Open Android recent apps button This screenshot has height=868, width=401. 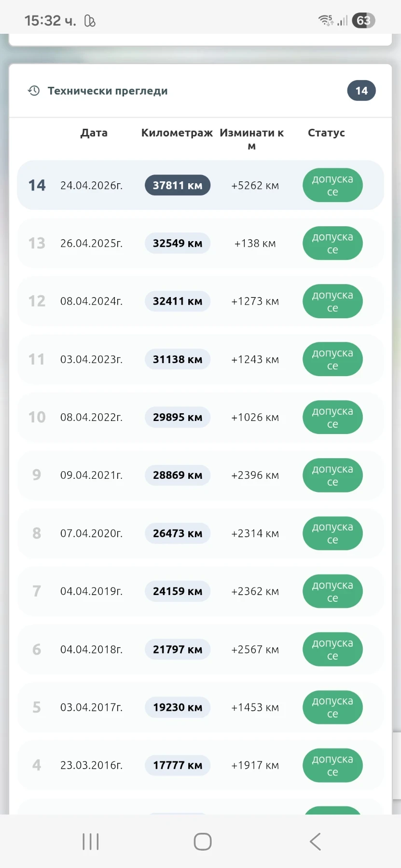[90, 841]
